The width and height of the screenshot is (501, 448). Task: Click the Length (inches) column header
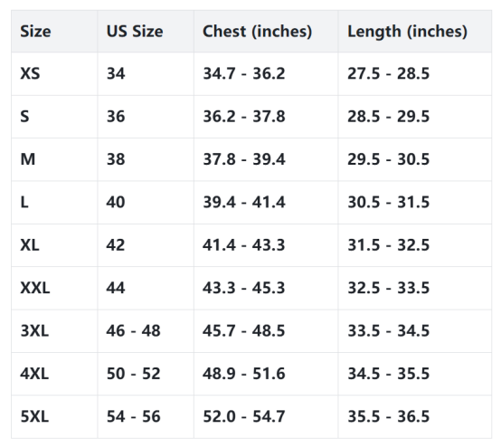coord(407,32)
